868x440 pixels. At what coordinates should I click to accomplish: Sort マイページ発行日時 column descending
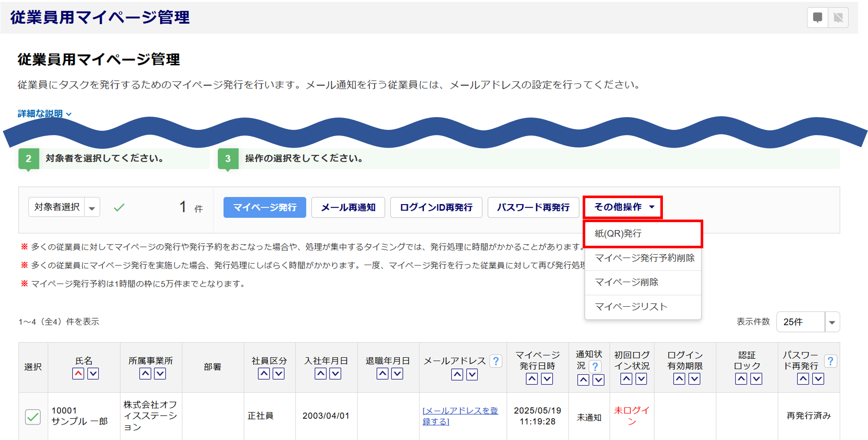coord(547,379)
